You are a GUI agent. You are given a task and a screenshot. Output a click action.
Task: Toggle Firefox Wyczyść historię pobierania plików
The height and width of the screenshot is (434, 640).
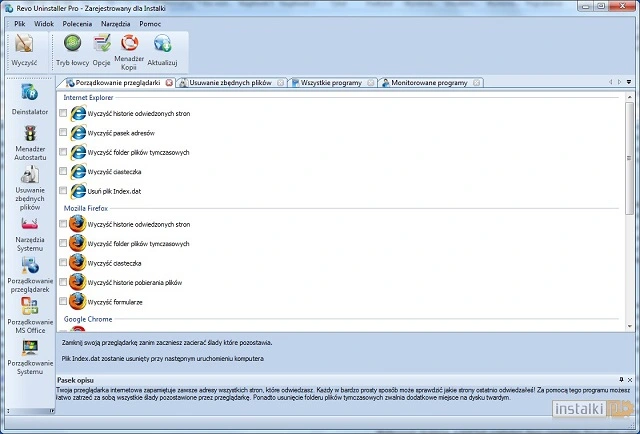(64, 282)
